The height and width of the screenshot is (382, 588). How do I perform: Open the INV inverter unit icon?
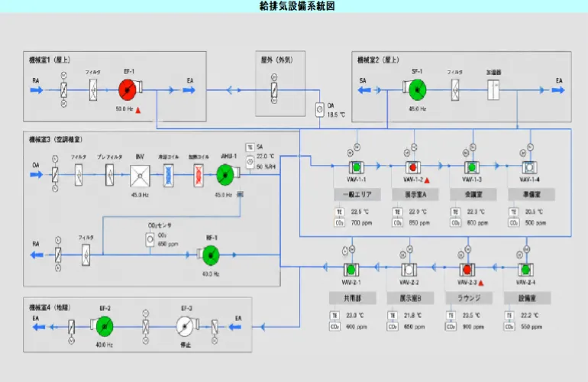140,176
